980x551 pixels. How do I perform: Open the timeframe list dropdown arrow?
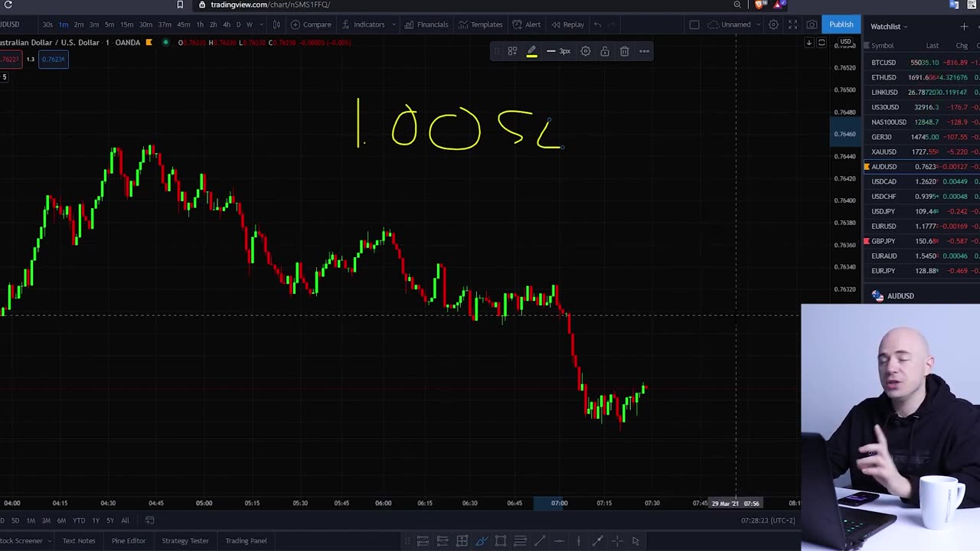260,24
